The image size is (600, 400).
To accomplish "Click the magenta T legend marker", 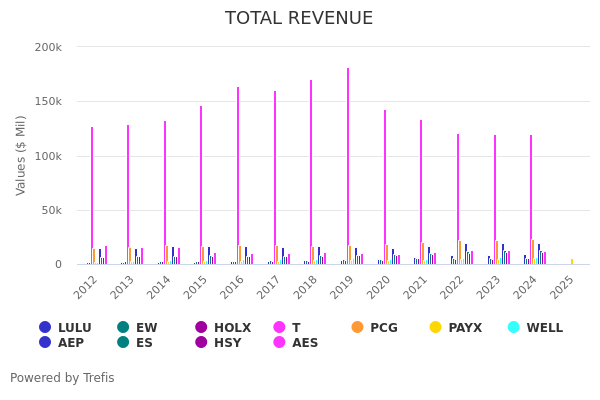I will 279,327.
